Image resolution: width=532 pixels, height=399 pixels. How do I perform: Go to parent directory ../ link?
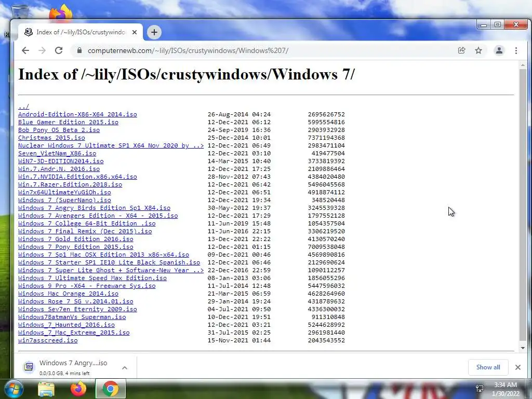point(24,107)
